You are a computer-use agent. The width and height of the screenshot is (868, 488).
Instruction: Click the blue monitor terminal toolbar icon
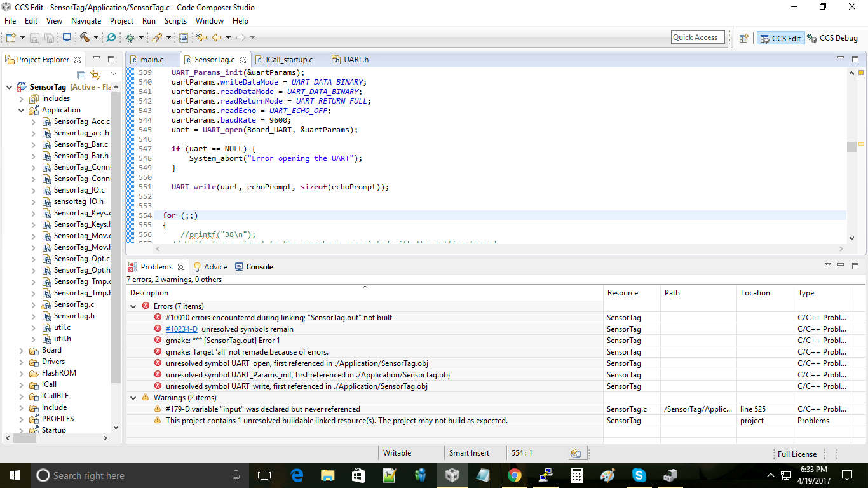[67, 37]
